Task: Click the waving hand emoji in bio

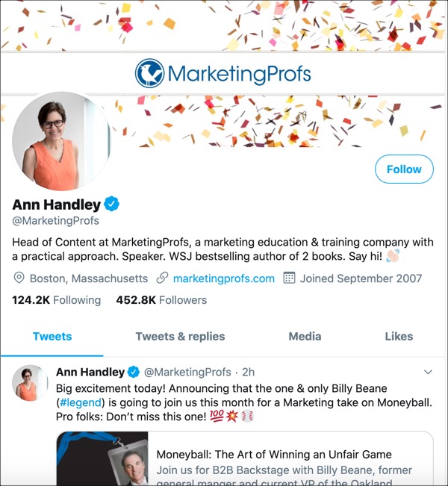Action: [393, 257]
